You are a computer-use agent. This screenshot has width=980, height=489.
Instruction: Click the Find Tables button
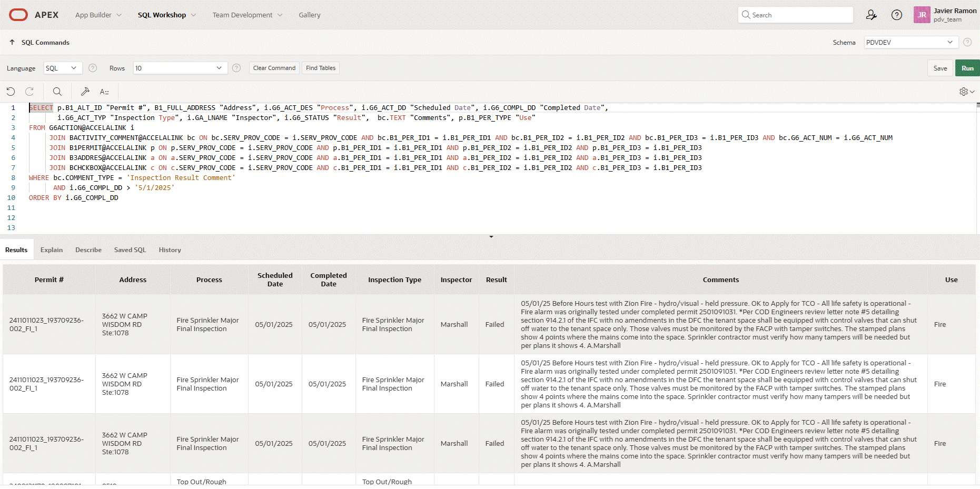pos(320,68)
